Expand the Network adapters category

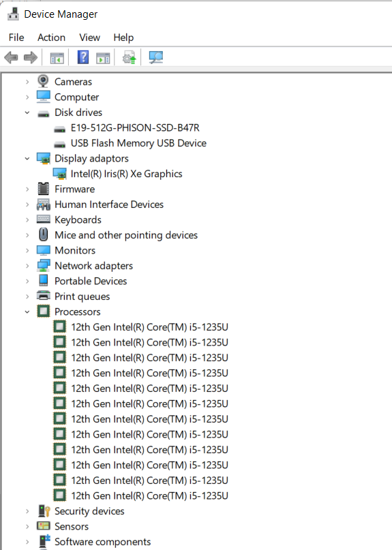pyautogui.click(x=27, y=266)
